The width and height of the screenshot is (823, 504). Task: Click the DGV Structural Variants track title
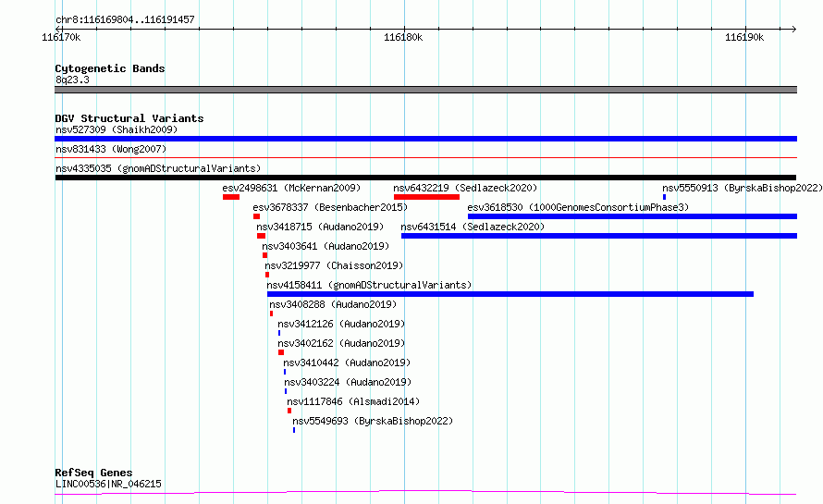[x=129, y=118]
